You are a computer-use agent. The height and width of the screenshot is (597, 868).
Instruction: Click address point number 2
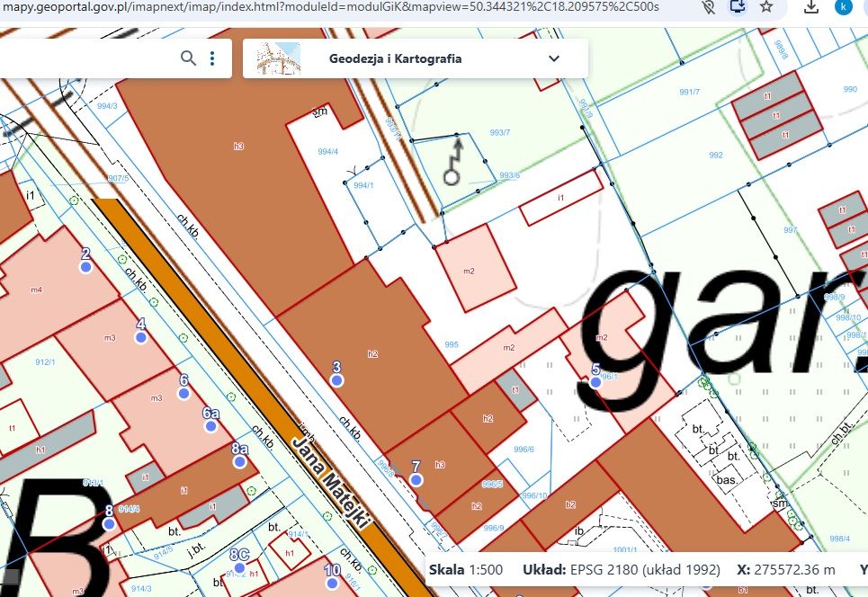point(85,267)
